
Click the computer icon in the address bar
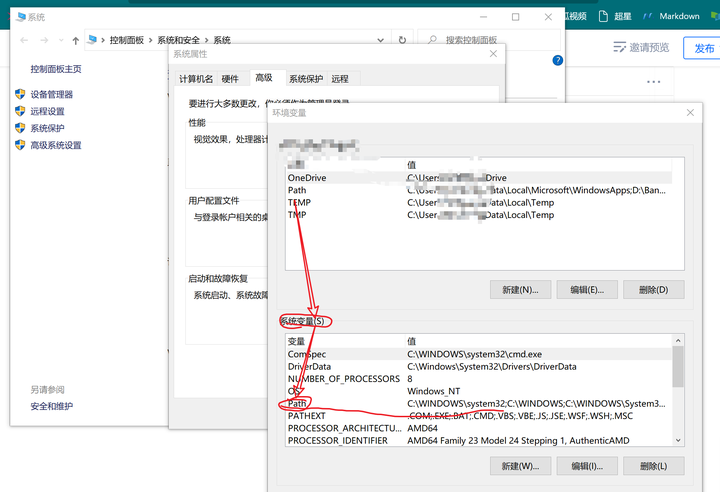pos(92,40)
